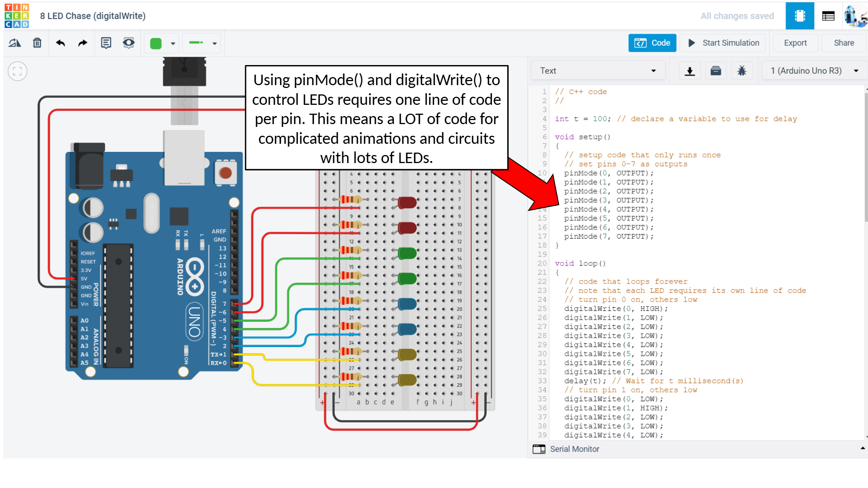868x488 pixels.
Task: Open the wire type dropdown arrow
Action: 215,43
